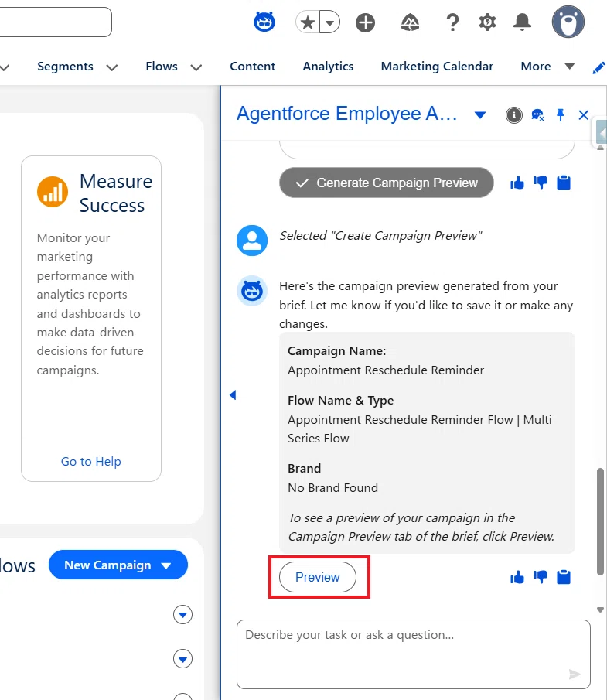Click the Preview button
Screen dimensions: 607x700
point(318,577)
